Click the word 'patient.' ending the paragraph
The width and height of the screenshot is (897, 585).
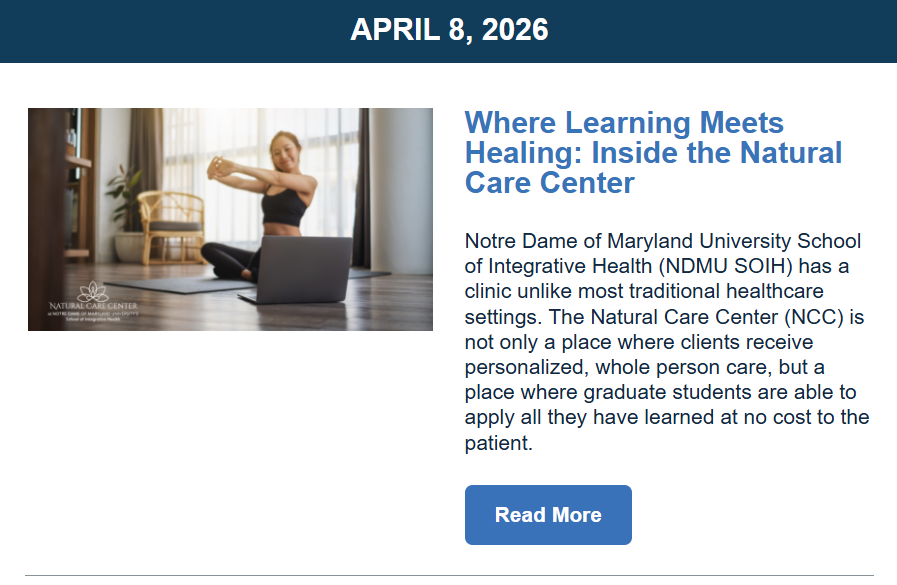coord(498,442)
